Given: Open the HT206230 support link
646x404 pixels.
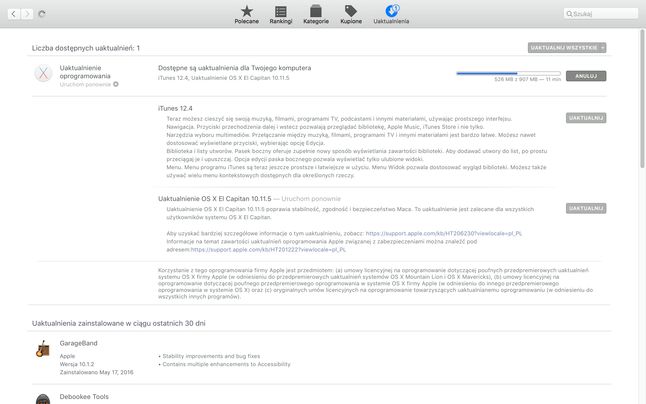Looking at the screenshot, I should pyautogui.click(x=444, y=233).
